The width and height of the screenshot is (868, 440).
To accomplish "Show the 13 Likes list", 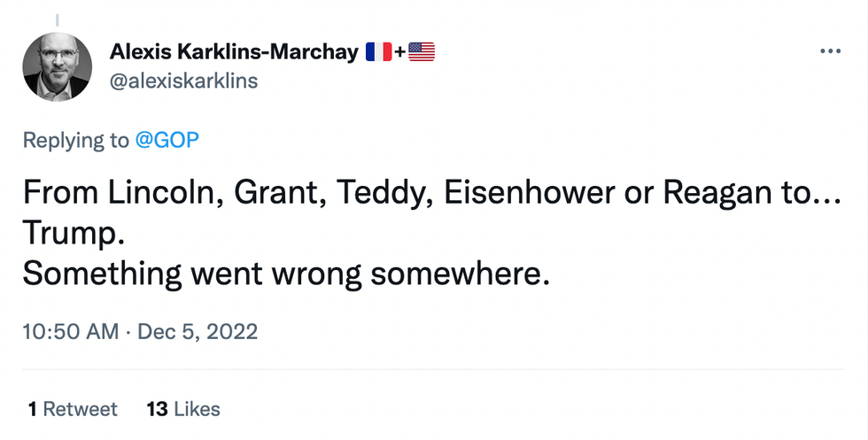I will [183, 408].
